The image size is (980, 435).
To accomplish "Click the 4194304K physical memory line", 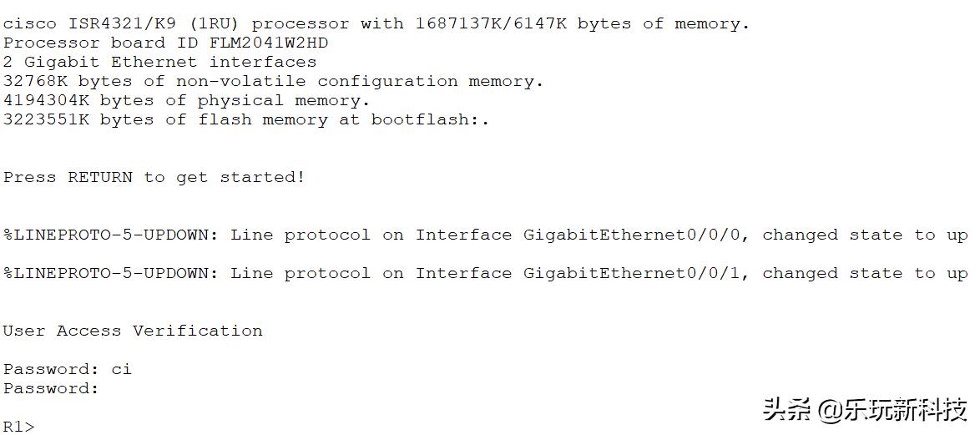I will pyautogui.click(x=186, y=100).
